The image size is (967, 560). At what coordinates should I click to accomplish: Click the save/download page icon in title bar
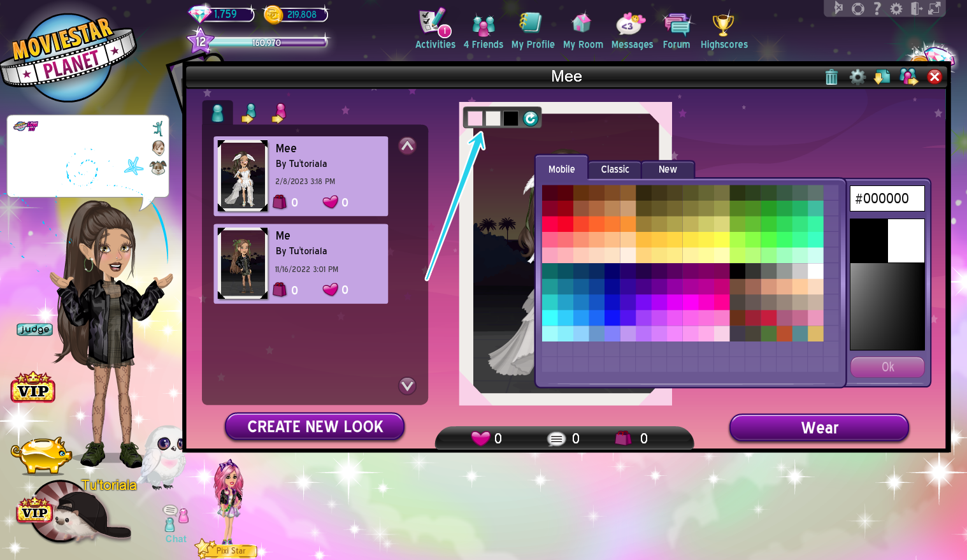(x=882, y=76)
